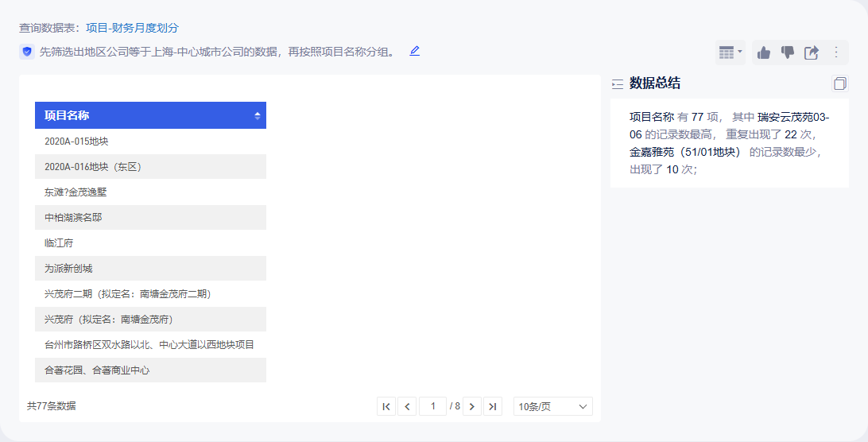
Task: Select the 台州市路桥区双水路以北 row
Action: click(x=150, y=345)
